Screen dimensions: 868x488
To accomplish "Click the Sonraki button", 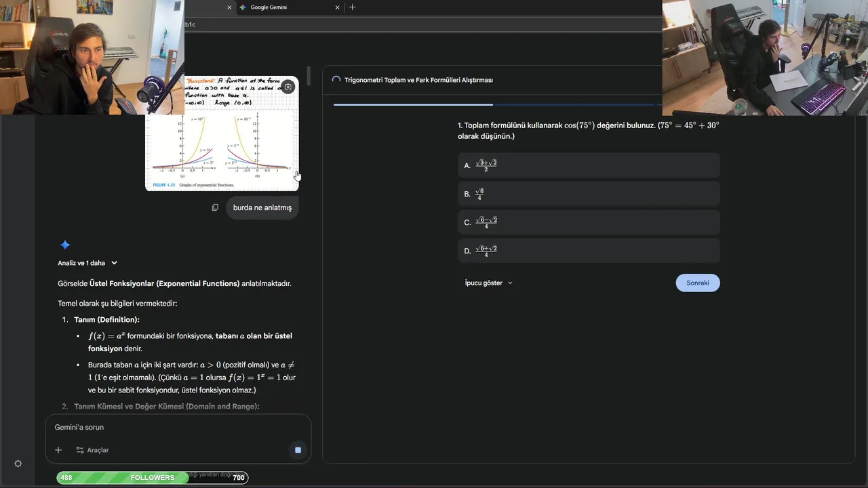I will (698, 283).
